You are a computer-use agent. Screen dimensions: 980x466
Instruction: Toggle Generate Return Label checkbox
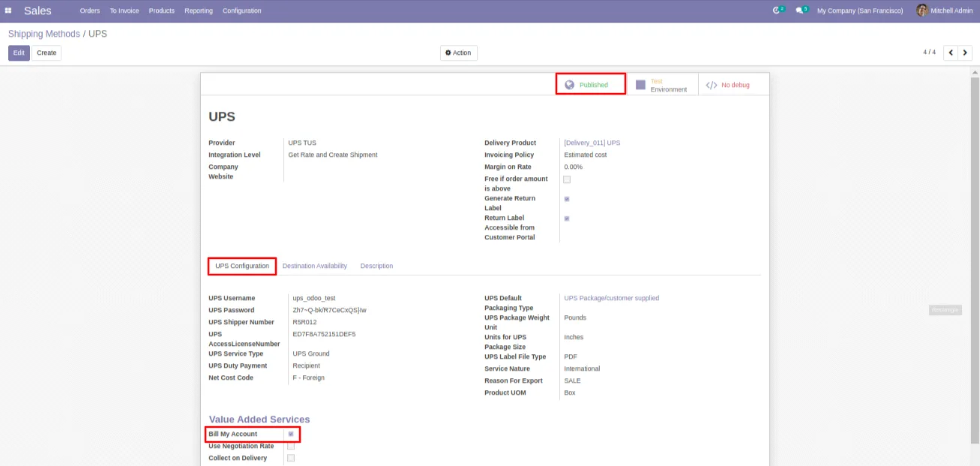click(x=567, y=199)
